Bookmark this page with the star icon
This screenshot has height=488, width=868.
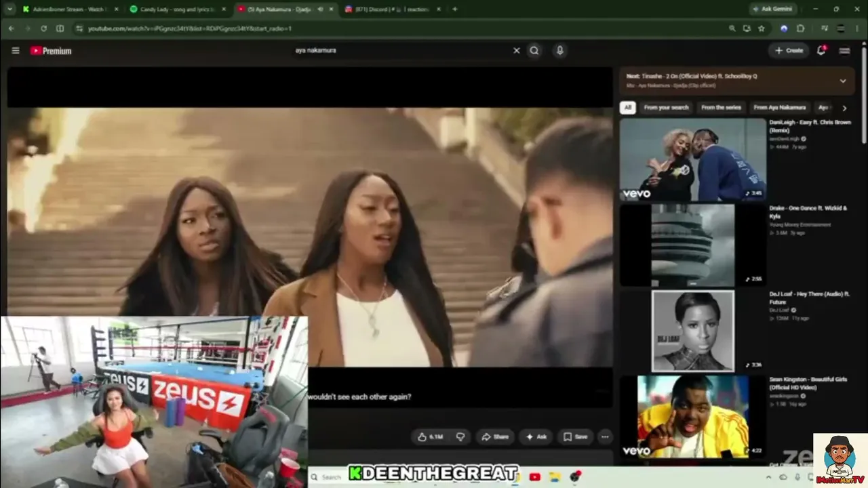click(x=762, y=28)
